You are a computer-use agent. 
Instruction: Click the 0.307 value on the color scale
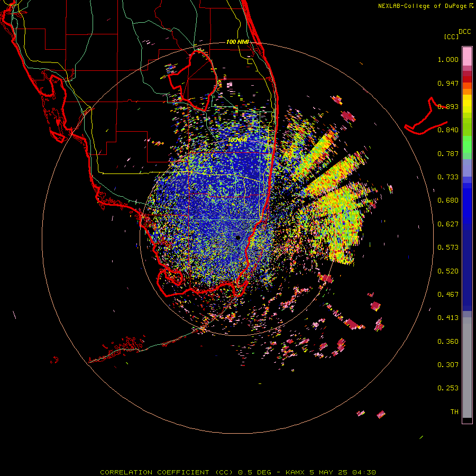448,365
